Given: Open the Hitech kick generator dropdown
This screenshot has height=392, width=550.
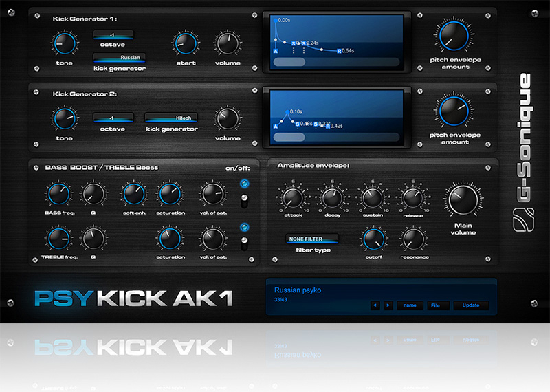Looking at the screenshot, I should (171, 118).
